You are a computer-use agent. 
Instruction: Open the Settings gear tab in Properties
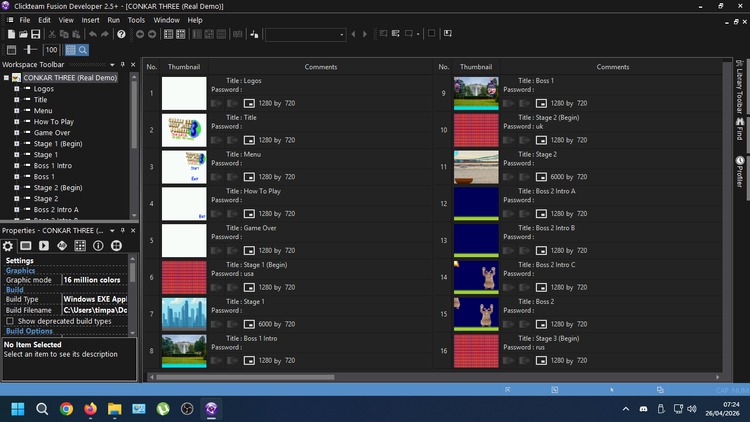tap(8, 246)
